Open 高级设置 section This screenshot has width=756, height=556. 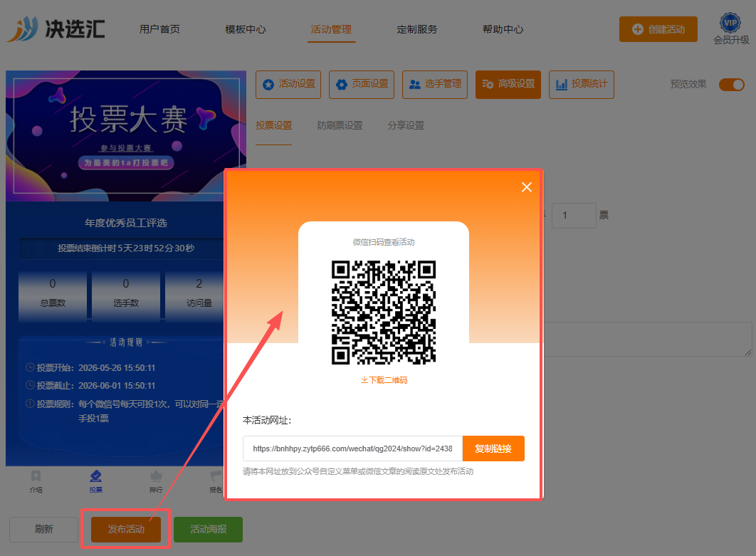point(508,85)
